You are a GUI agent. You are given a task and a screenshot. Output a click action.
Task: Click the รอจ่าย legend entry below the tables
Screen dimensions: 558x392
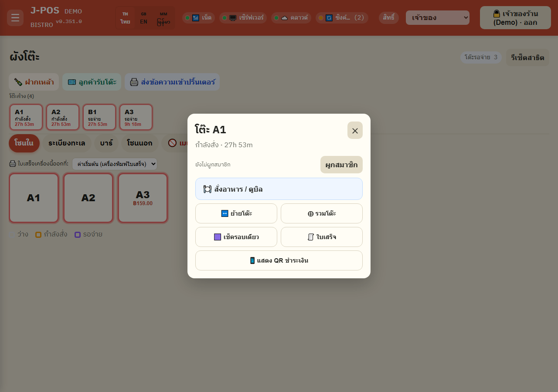(x=88, y=234)
